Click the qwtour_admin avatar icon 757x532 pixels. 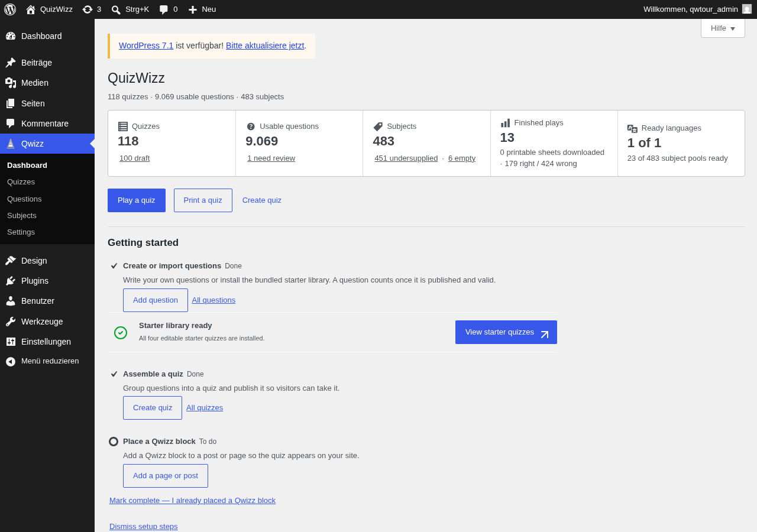point(747,9)
